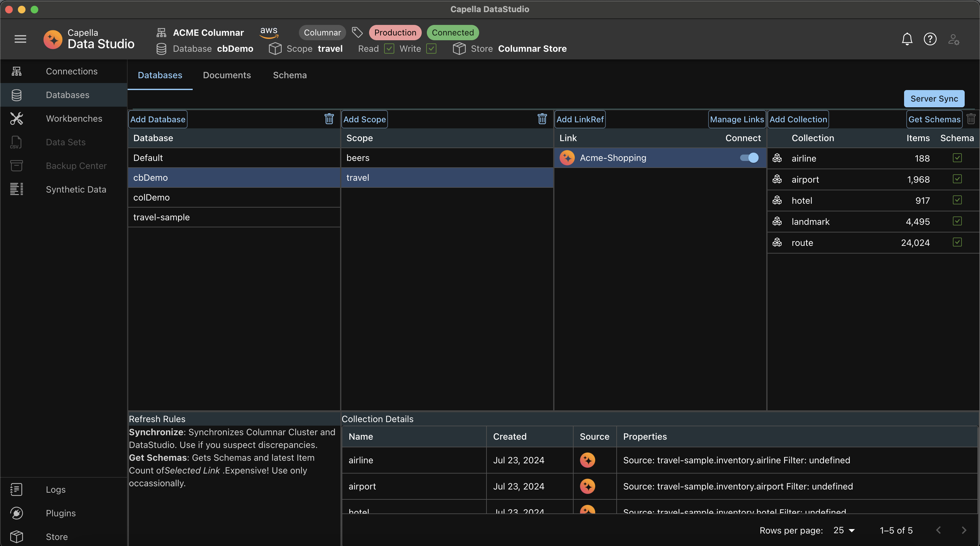Click the Server Sync button
980x546 pixels.
934,99
